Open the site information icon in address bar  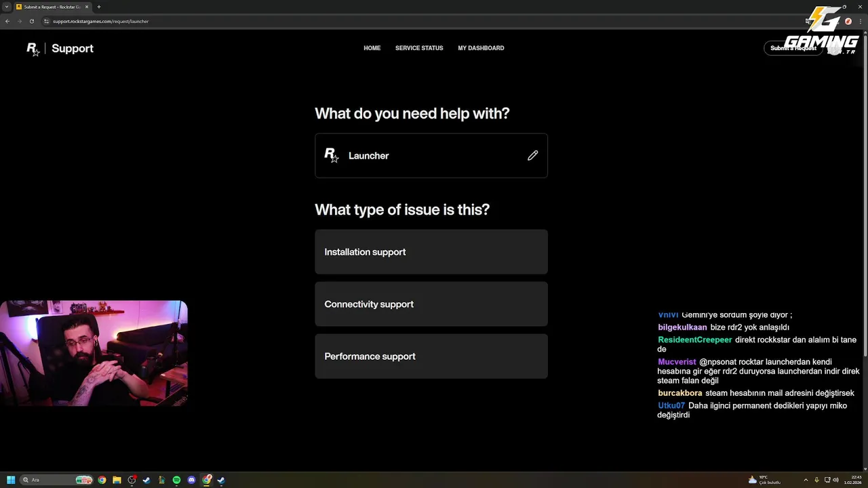(47, 21)
